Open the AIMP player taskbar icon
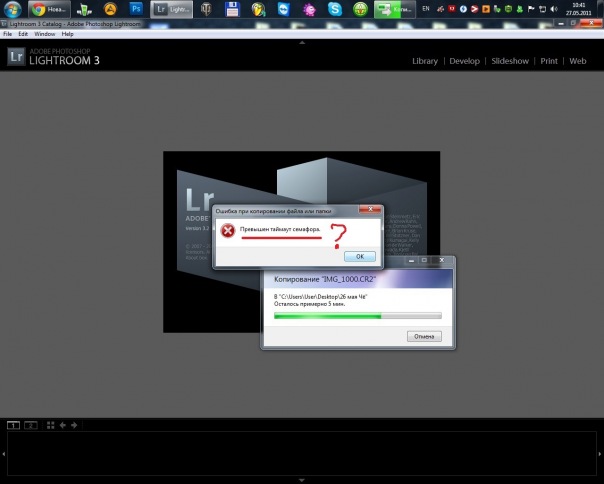The image size is (604, 484). (110, 9)
